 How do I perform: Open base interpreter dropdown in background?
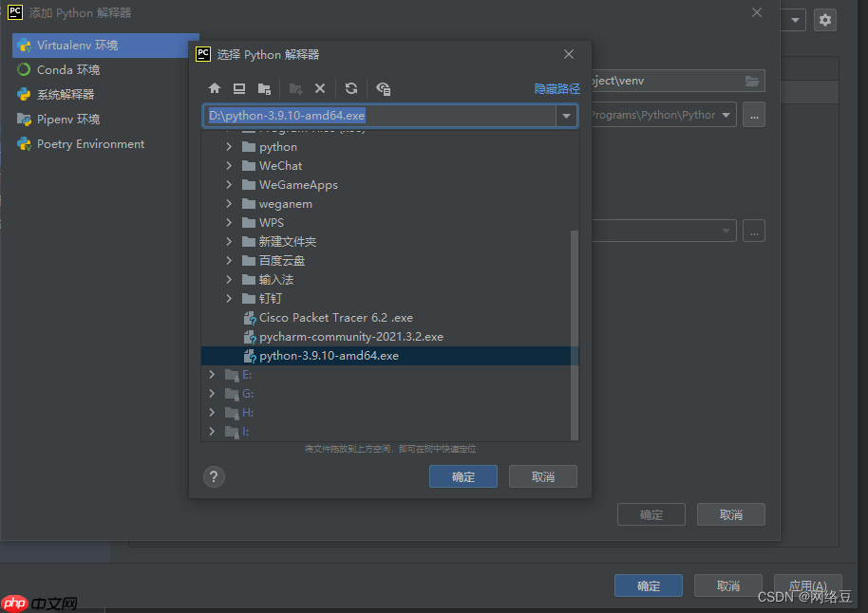coord(726,115)
